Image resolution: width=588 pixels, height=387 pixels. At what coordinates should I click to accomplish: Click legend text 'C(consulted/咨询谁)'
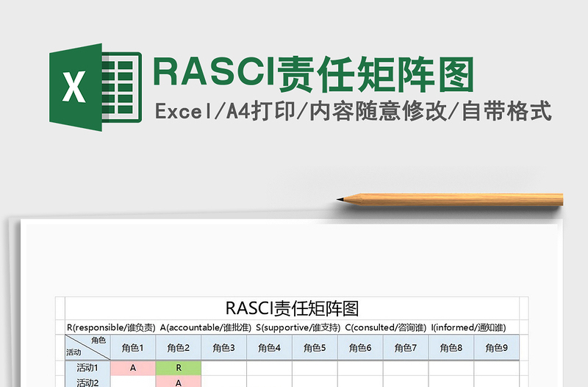(x=385, y=327)
